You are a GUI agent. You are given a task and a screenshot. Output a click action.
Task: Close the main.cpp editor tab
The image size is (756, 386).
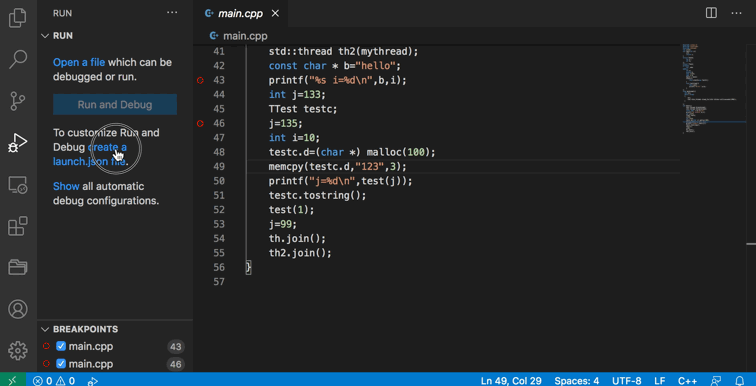pos(275,13)
